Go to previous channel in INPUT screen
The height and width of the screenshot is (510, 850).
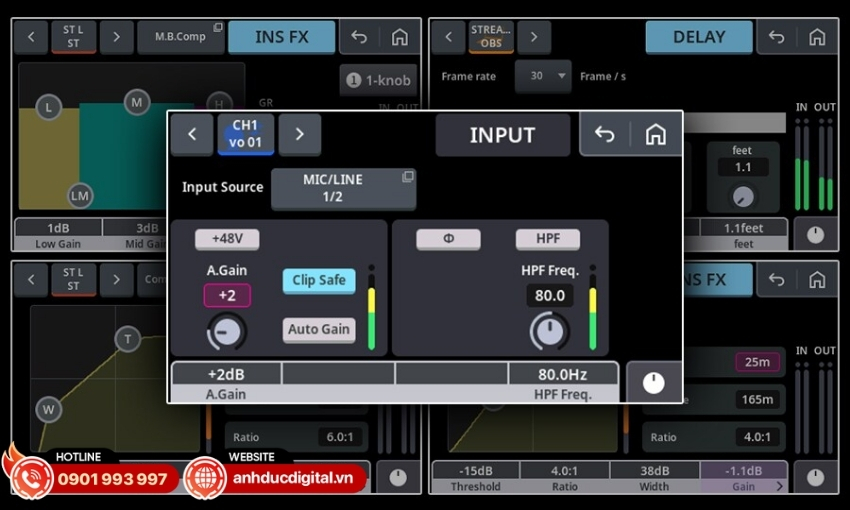pos(192,134)
